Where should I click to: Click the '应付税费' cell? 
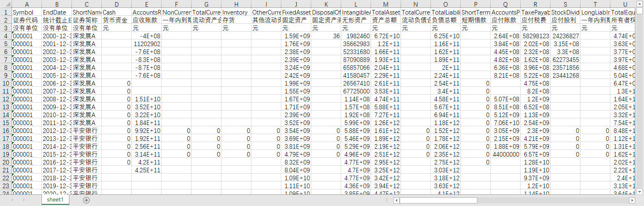tap(535, 20)
